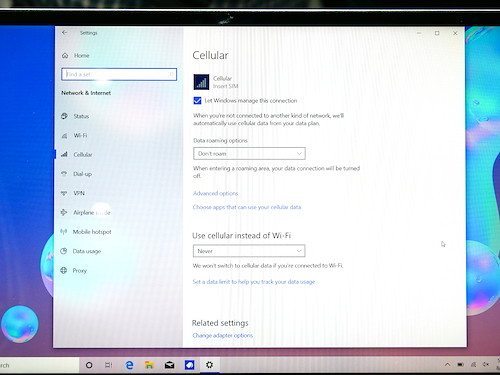Click the search magnifier icon
Image resolution: width=500 pixels, height=375 pixels.
[x=172, y=74]
